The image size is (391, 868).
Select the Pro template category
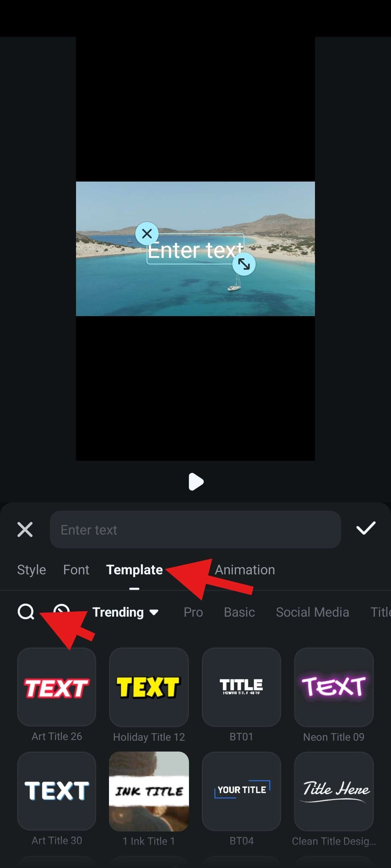click(193, 612)
